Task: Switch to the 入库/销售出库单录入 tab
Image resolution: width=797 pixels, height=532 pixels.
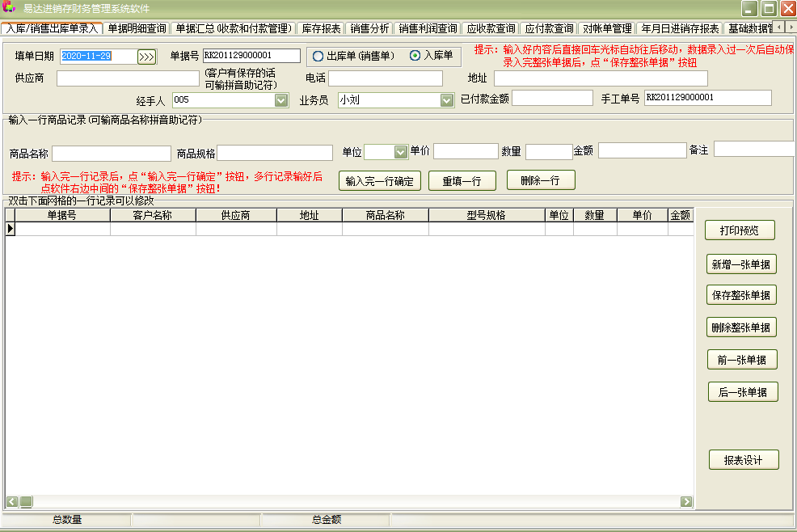Action: pos(52,28)
